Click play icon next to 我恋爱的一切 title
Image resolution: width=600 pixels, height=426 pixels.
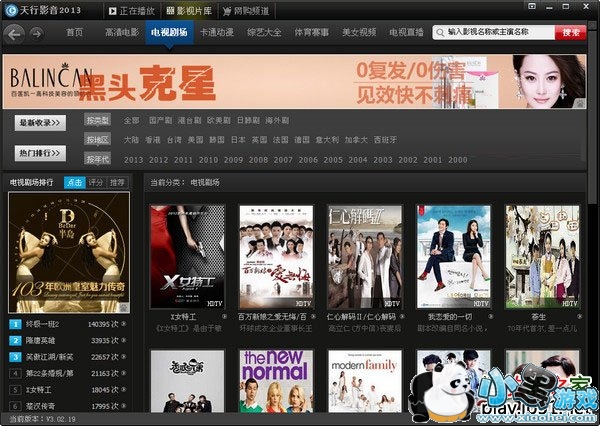491,317
